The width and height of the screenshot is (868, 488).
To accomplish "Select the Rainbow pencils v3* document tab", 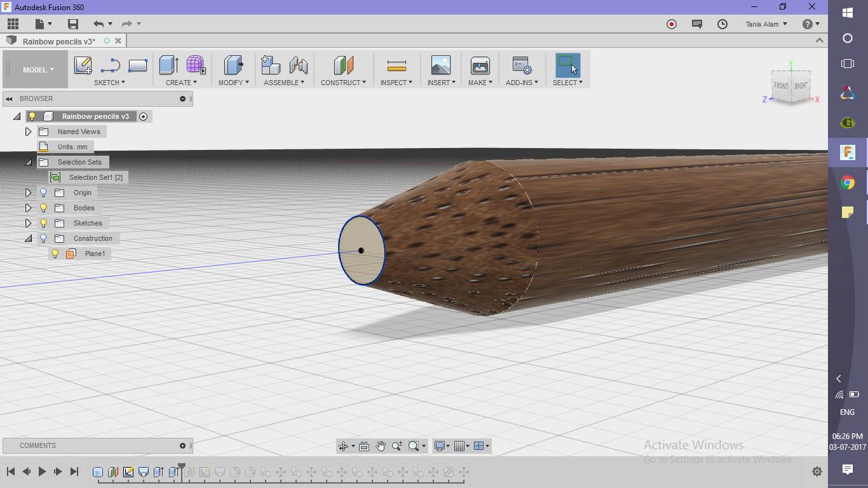I will [59, 41].
